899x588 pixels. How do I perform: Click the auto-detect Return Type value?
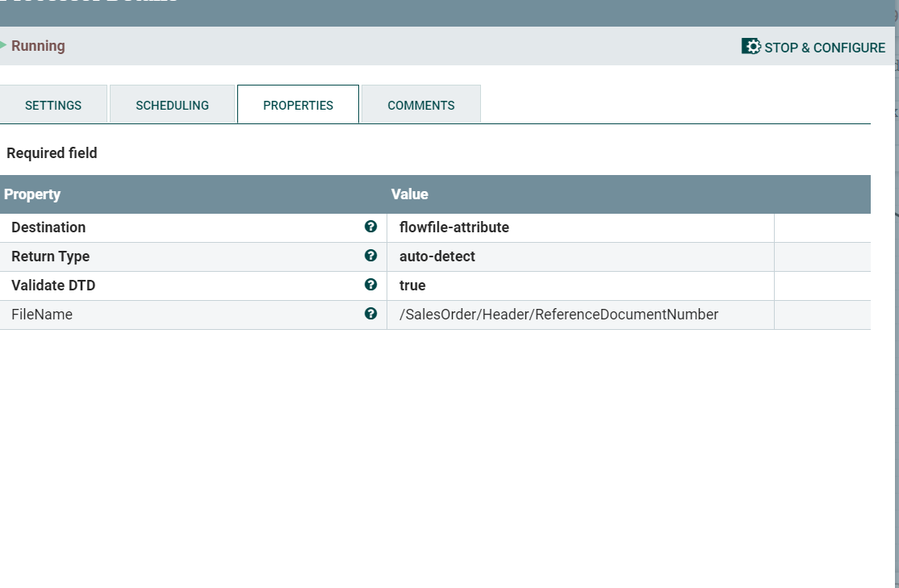(437, 256)
